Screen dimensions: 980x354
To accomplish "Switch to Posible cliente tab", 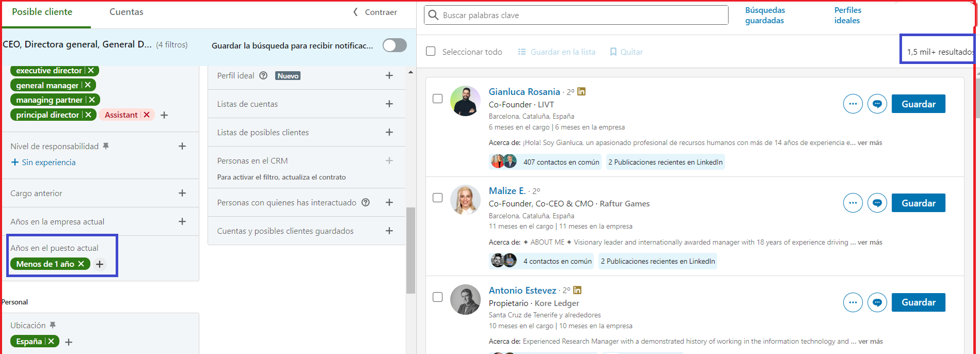I will [x=42, y=12].
